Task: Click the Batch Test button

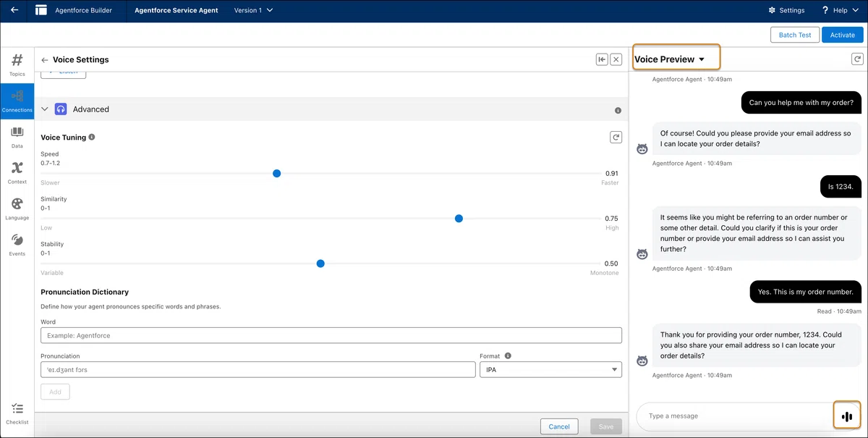Action: [x=795, y=35]
